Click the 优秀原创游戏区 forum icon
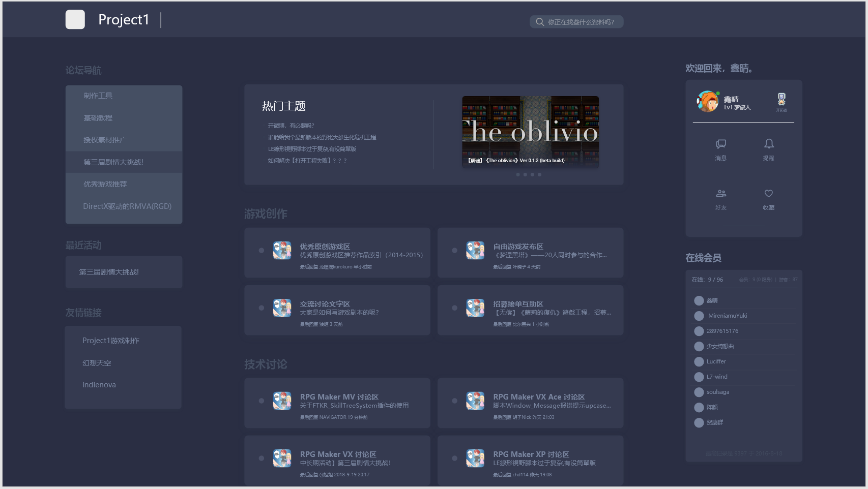This screenshot has width=868, height=489. coord(282,251)
